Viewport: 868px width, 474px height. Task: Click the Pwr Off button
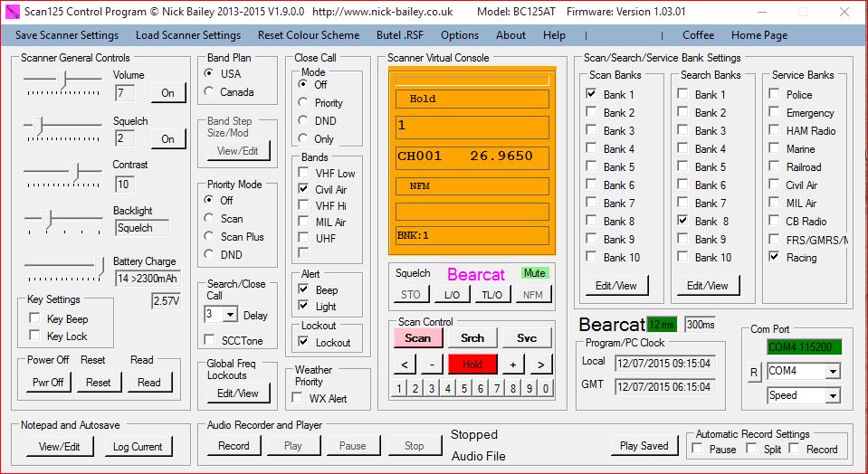(47, 383)
